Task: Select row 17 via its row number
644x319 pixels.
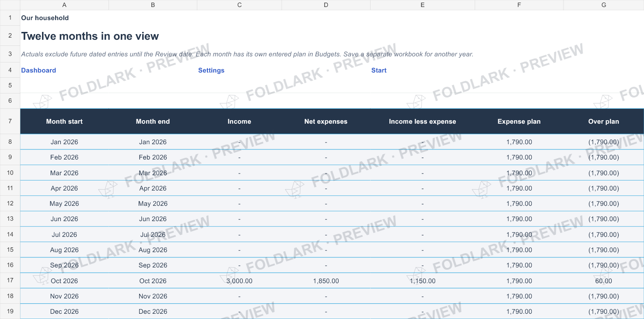Action: pyautogui.click(x=10, y=281)
